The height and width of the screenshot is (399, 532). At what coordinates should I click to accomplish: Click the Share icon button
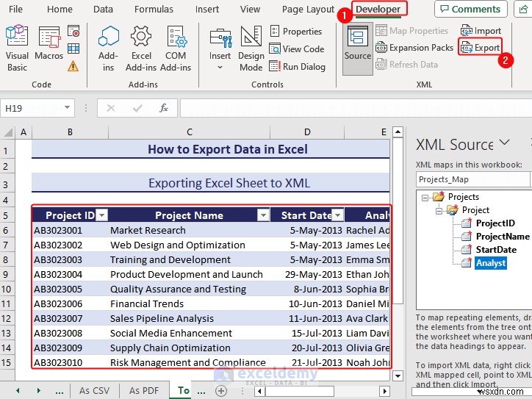coord(523,9)
